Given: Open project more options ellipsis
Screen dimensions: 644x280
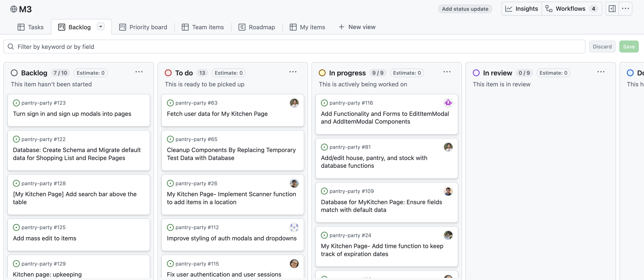Looking at the screenshot, I should [625, 9].
